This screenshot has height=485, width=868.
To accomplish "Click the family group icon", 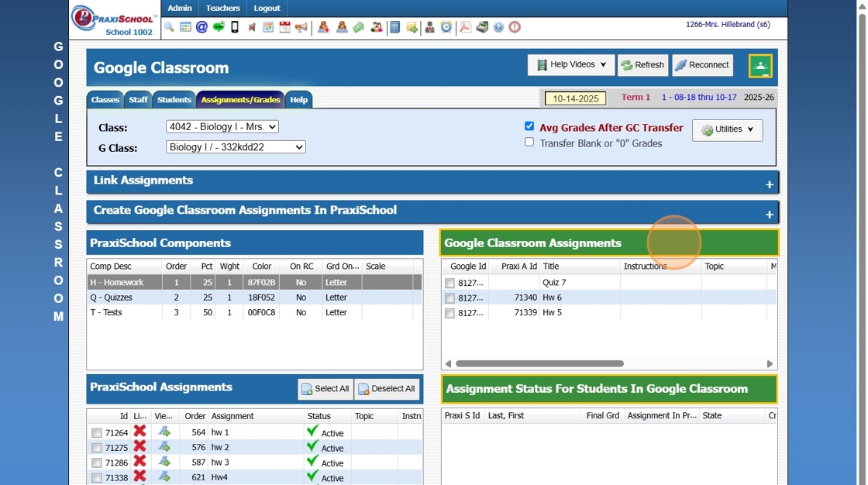I will point(377,27).
